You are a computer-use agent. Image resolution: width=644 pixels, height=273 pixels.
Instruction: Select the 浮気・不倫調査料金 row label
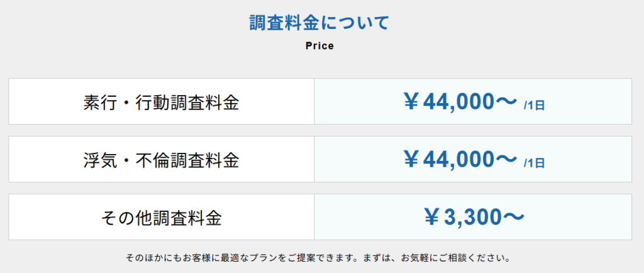point(161,160)
